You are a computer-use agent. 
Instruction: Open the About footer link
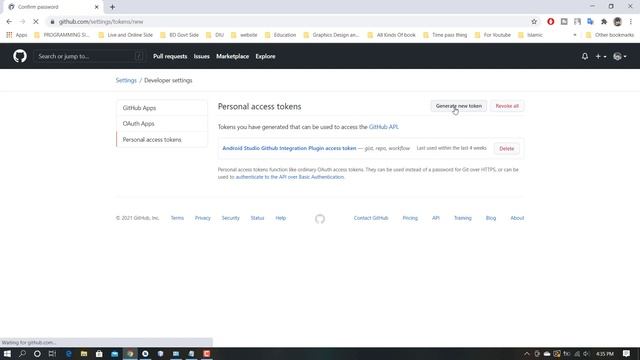(x=517, y=218)
